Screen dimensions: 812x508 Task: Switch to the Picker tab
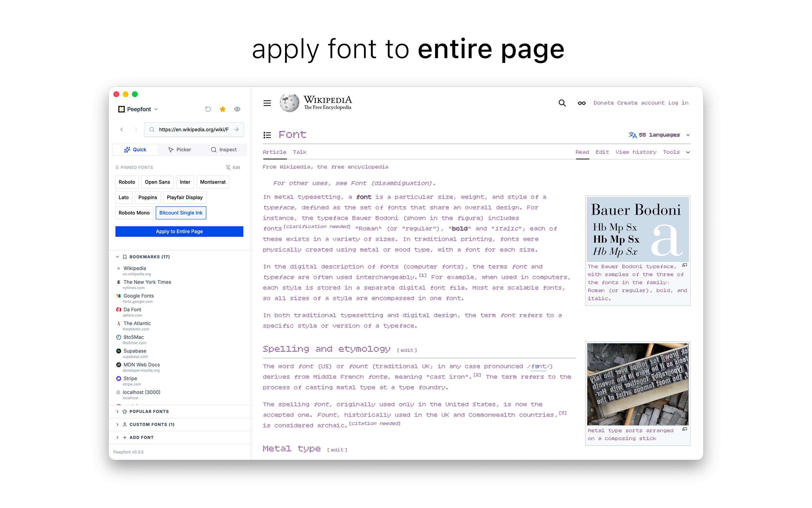click(180, 150)
